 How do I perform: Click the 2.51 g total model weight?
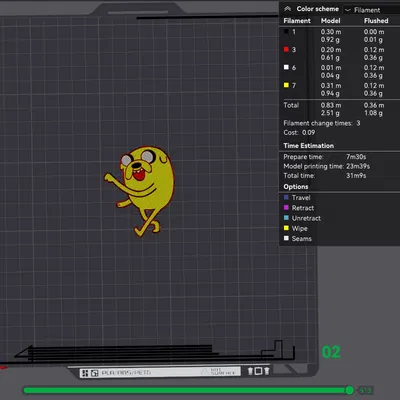tap(330, 113)
